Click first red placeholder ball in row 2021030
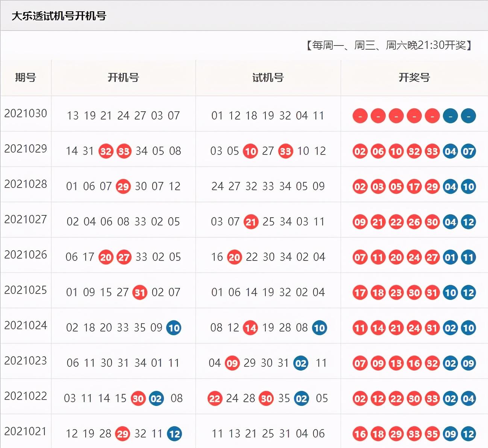Viewport: 488px width, 448px height. 360,116
